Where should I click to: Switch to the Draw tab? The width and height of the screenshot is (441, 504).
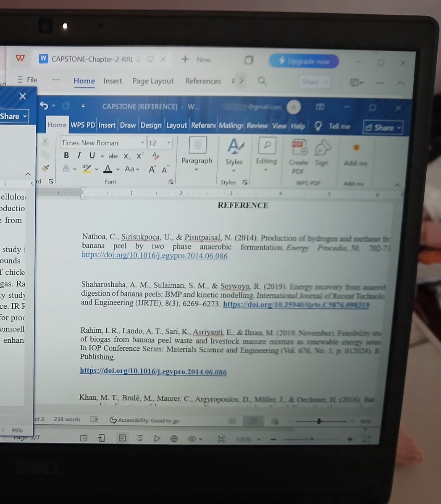128,125
